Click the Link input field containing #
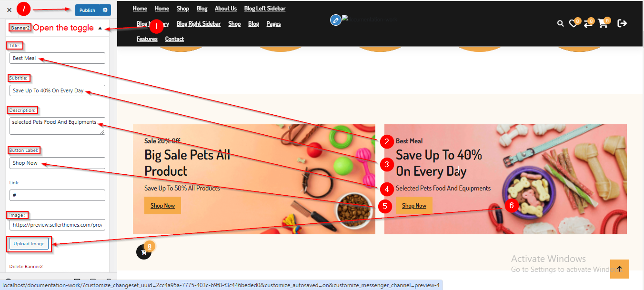The image size is (644, 290). coord(57,195)
